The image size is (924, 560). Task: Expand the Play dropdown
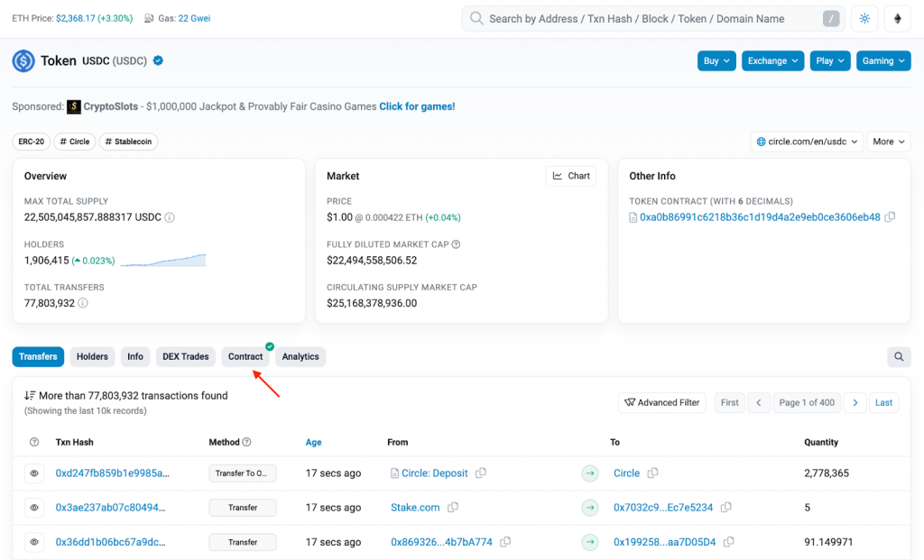coord(830,60)
